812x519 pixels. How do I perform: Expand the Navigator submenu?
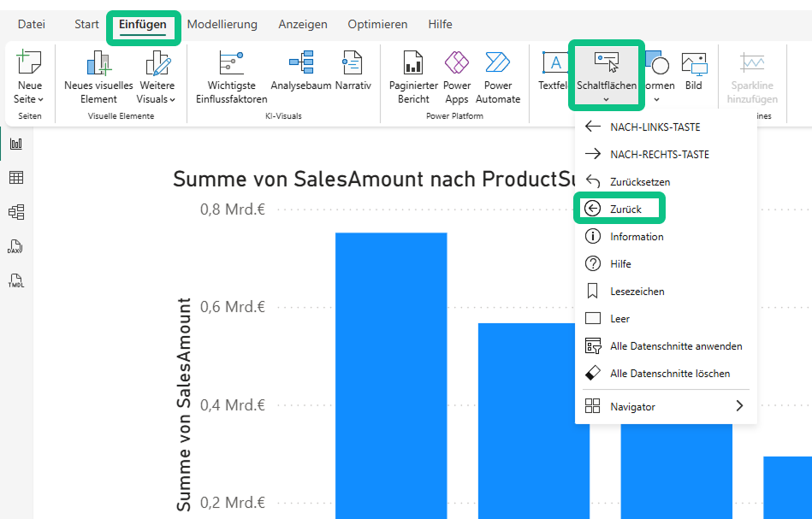pyautogui.click(x=666, y=406)
